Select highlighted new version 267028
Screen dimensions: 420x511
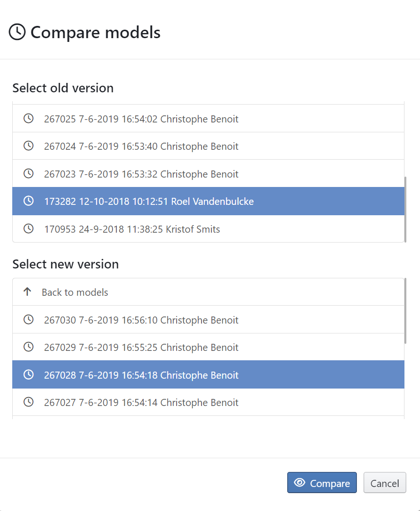[x=141, y=375]
